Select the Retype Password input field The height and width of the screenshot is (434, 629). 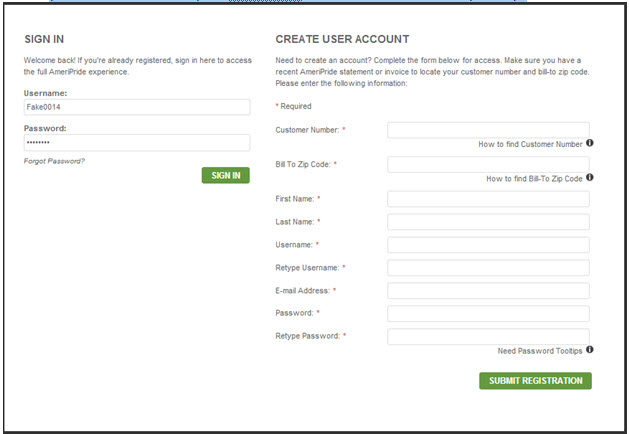coord(488,337)
